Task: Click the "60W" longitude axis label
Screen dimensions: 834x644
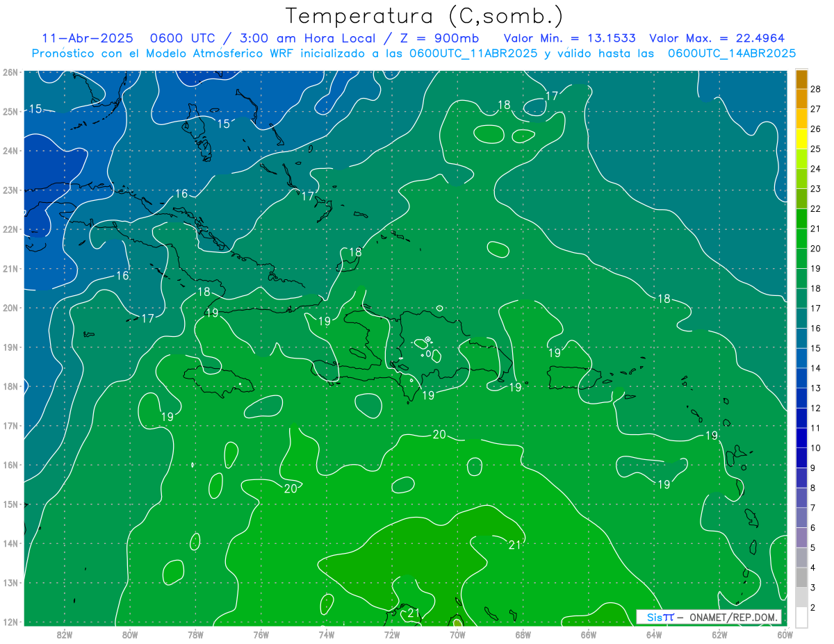Action: (785, 634)
